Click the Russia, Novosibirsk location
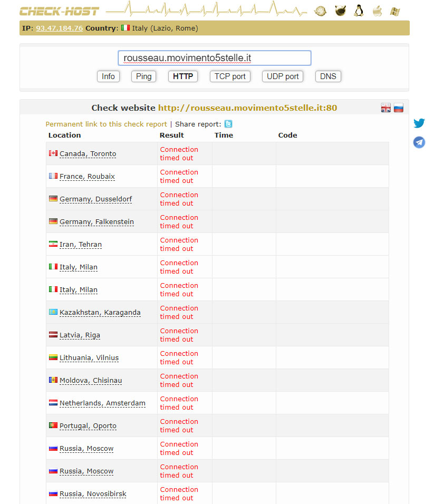 [93, 493]
